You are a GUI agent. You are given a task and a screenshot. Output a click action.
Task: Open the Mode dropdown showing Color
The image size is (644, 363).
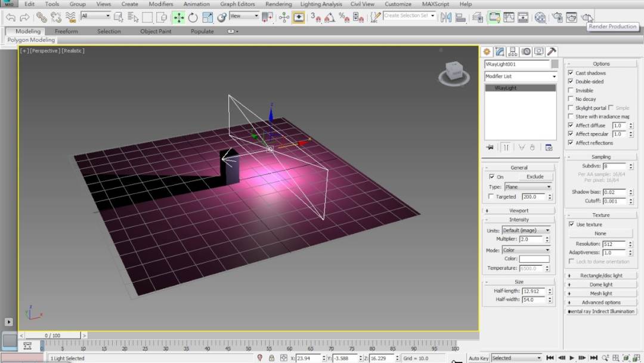tap(526, 250)
